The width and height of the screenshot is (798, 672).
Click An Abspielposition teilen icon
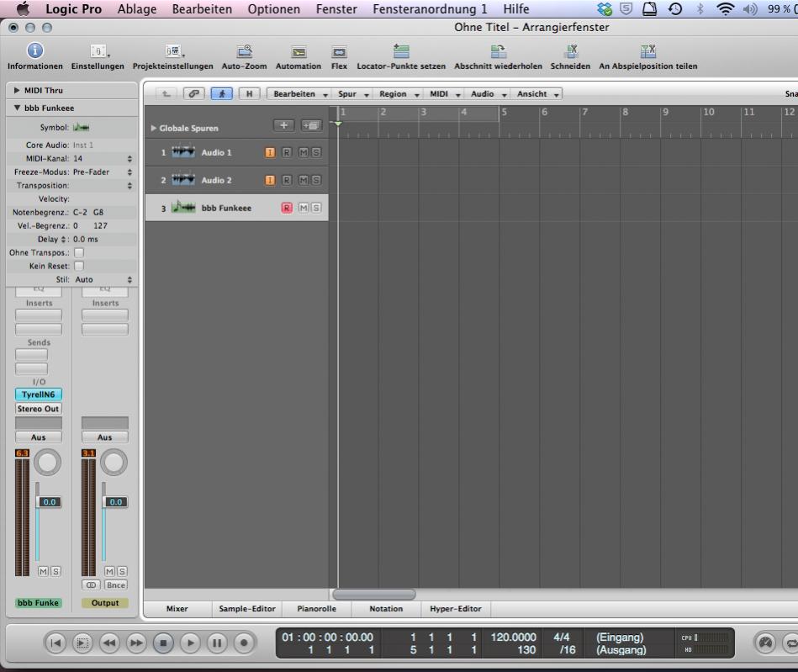pos(647,51)
